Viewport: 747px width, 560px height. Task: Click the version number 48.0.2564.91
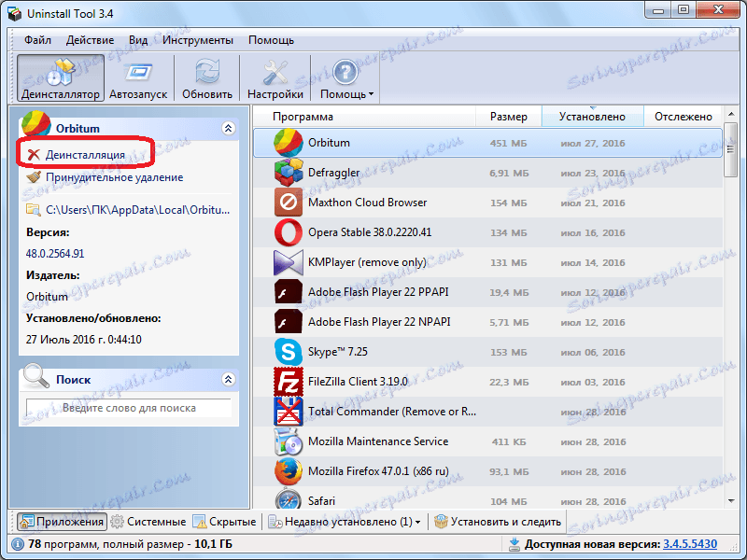click(x=55, y=254)
